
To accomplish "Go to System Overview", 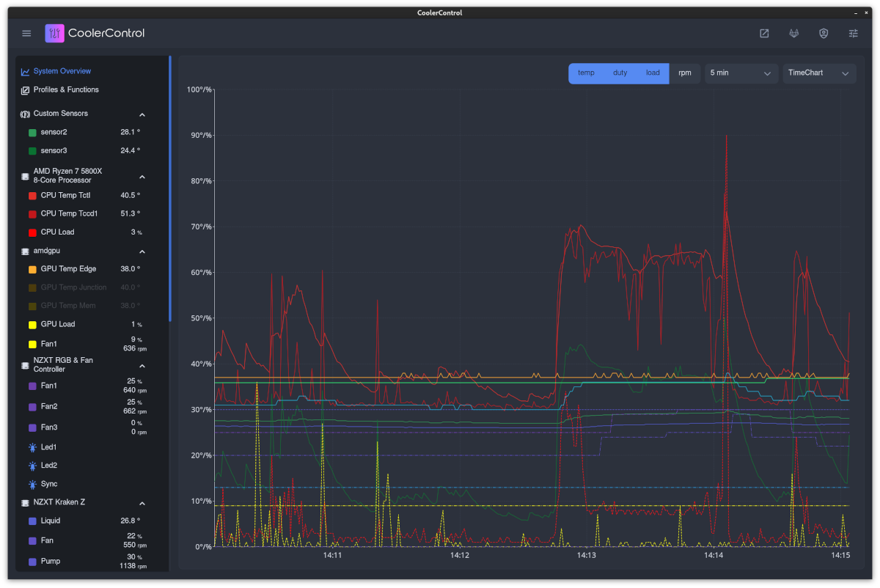I will (x=62, y=71).
